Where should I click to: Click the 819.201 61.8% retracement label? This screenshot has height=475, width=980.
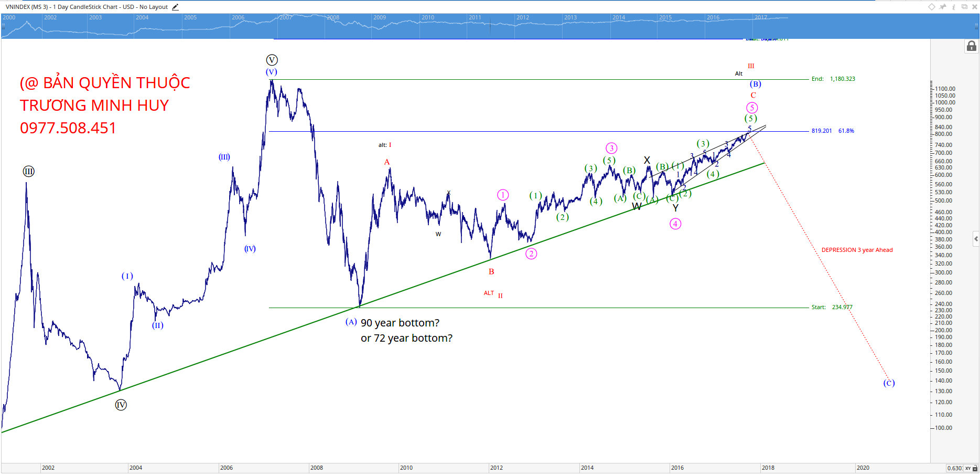(x=832, y=131)
